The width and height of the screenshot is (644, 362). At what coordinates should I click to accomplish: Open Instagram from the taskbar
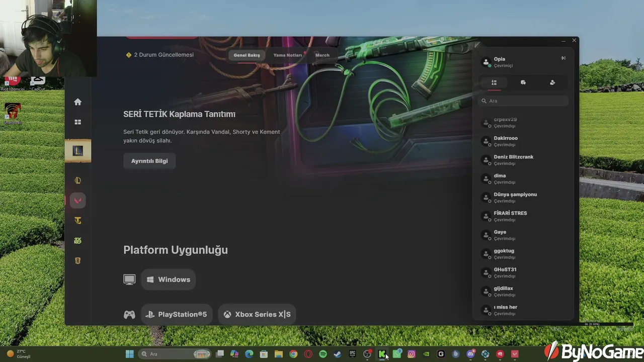click(x=412, y=354)
